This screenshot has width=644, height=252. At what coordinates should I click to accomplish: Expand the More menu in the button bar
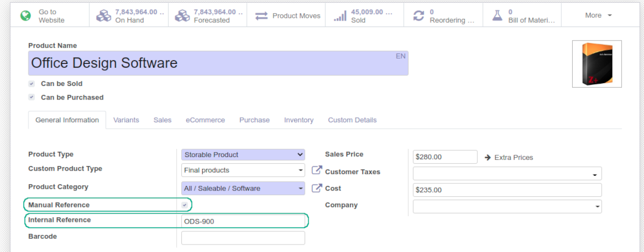[x=598, y=15]
